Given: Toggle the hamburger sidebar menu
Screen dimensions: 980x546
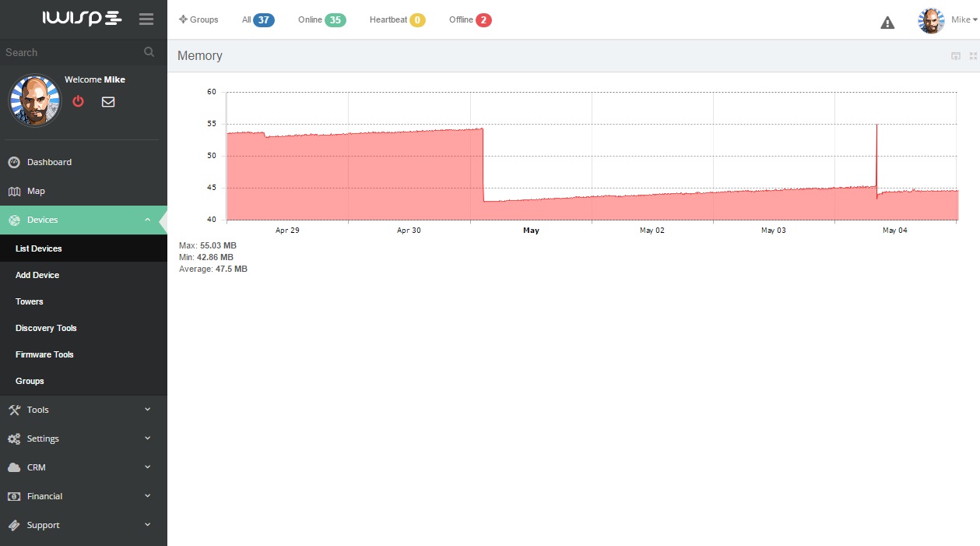Looking at the screenshot, I should pyautogui.click(x=146, y=19).
